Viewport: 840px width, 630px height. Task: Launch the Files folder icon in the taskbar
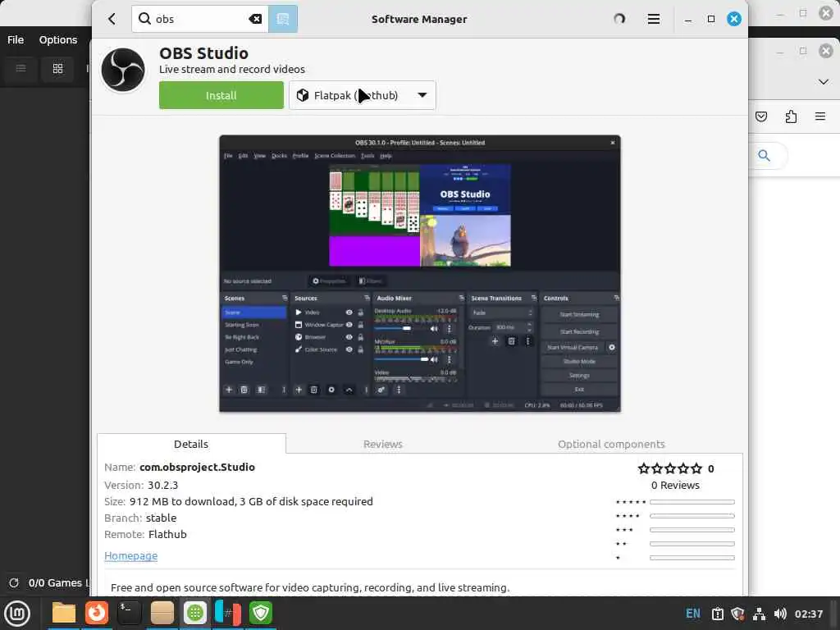tap(64, 613)
